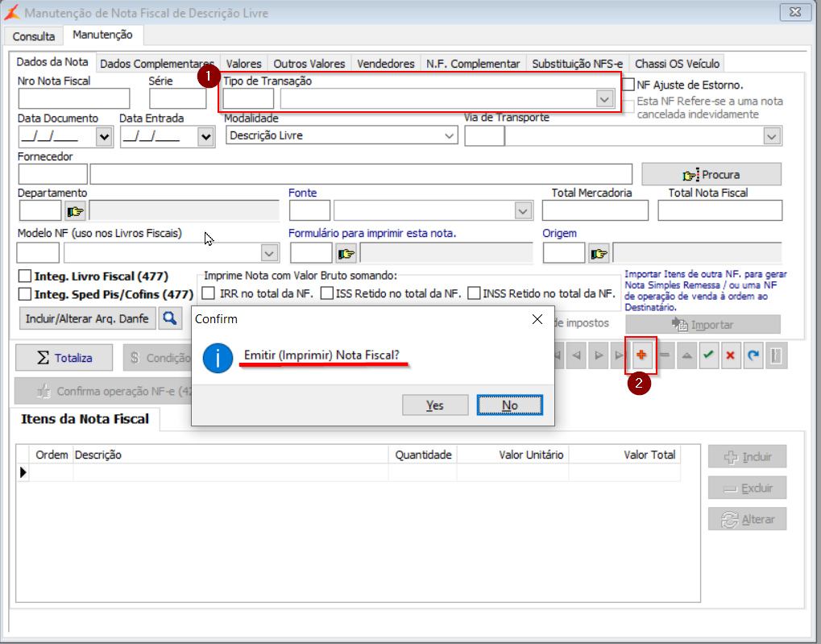Open Substituição NFS-e tab
The image size is (821, 644).
pos(578,64)
